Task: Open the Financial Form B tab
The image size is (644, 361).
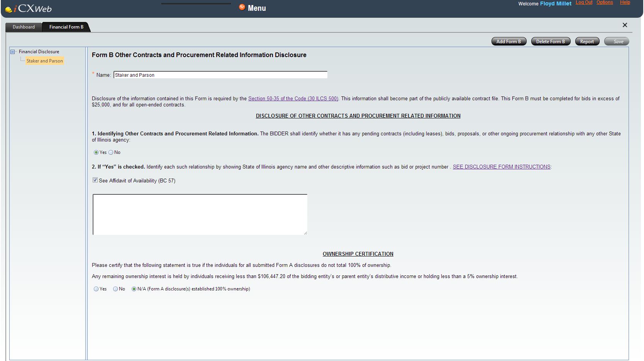Action: pos(66,27)
